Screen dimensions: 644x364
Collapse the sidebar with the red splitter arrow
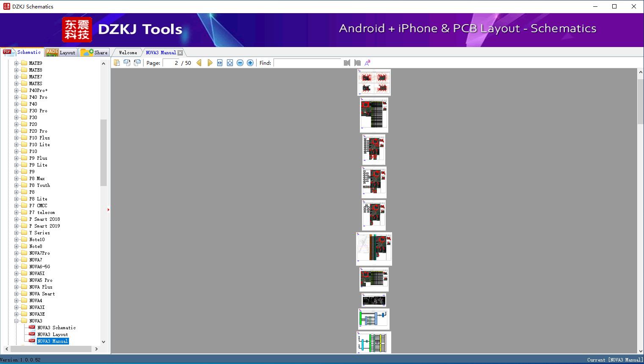point(108,209)
